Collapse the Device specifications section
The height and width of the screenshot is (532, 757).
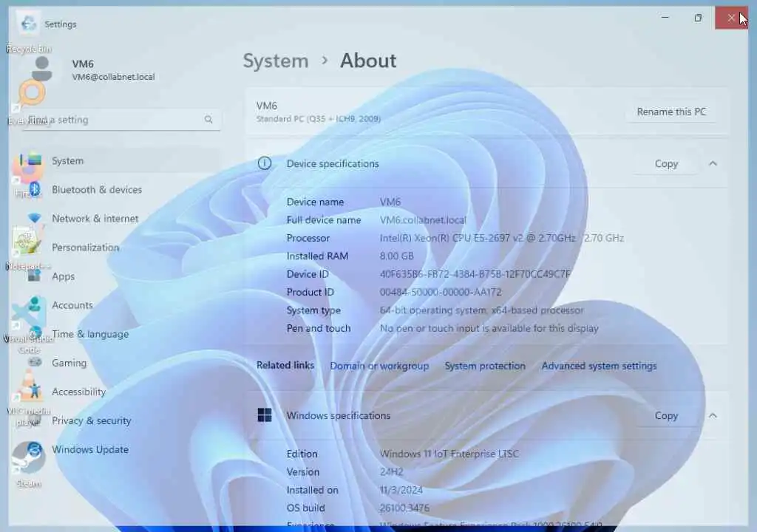(713, 163)
